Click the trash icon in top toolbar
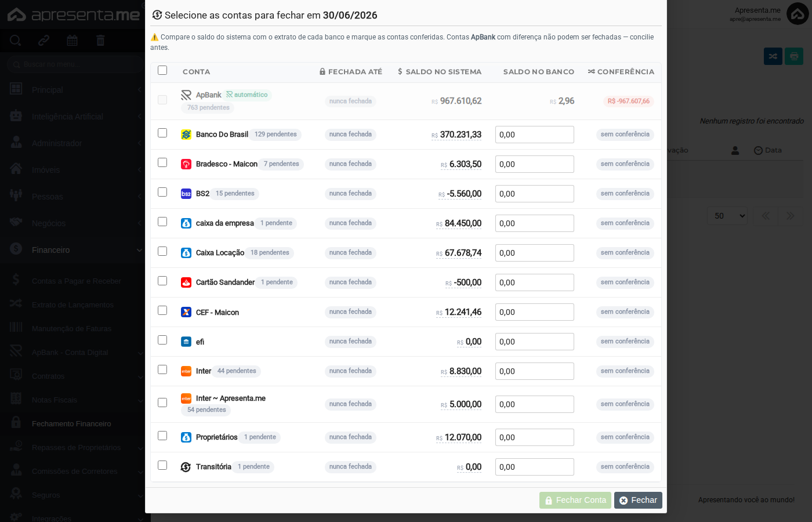The width and height of the screenshot is (812, 522). pyautogui.click(x=100, y=41)
